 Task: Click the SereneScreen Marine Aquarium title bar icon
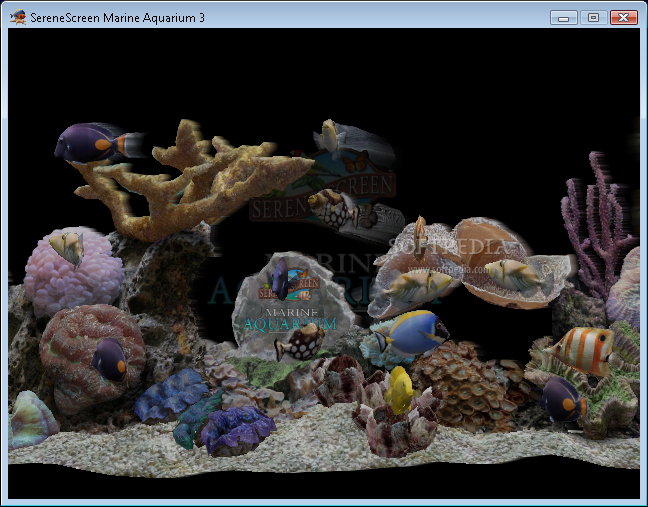[x=18, y=17]
